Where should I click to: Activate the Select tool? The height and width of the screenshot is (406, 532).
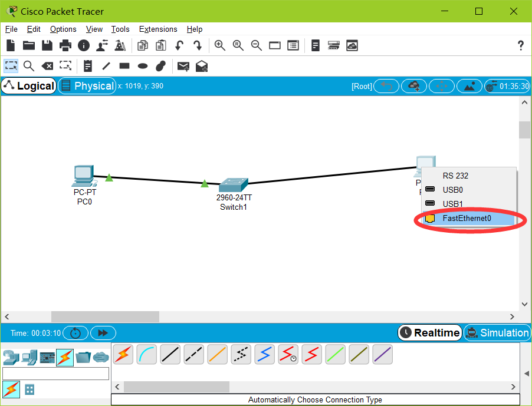point(11,66)
